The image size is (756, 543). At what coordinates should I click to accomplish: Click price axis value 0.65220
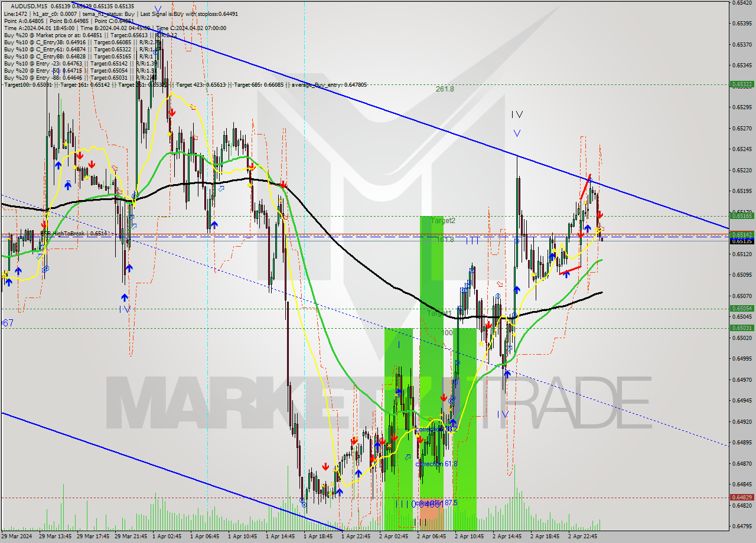742,170
